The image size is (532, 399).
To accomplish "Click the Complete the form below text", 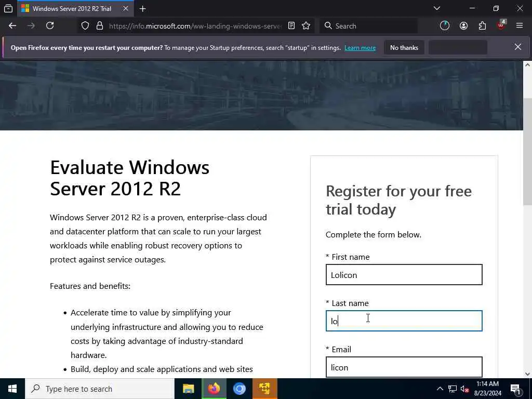I will pyautogui.click(x=373, y=235).
